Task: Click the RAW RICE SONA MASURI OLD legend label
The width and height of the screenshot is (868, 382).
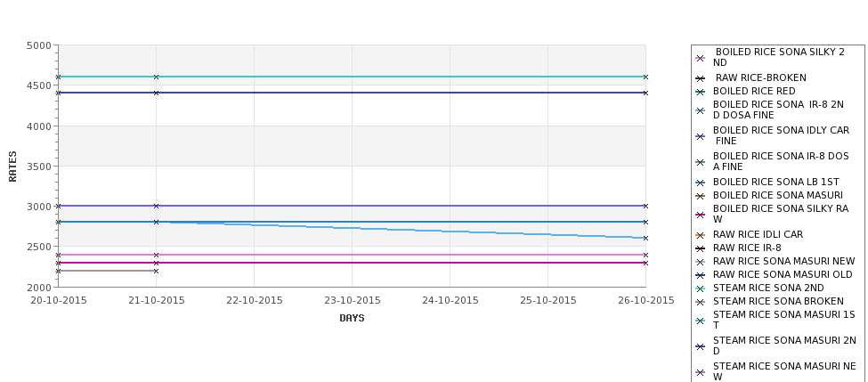Action: click(x=783, y=274)
